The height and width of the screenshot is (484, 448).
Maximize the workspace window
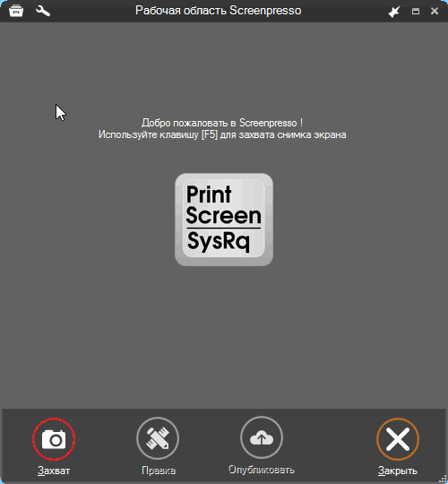point(416,12)
